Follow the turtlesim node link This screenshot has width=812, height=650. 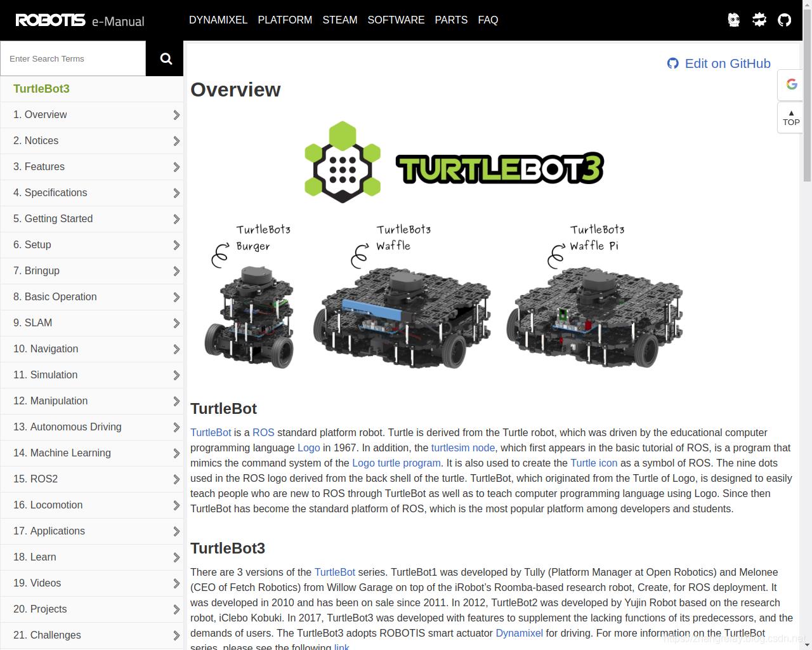(463, 448)
